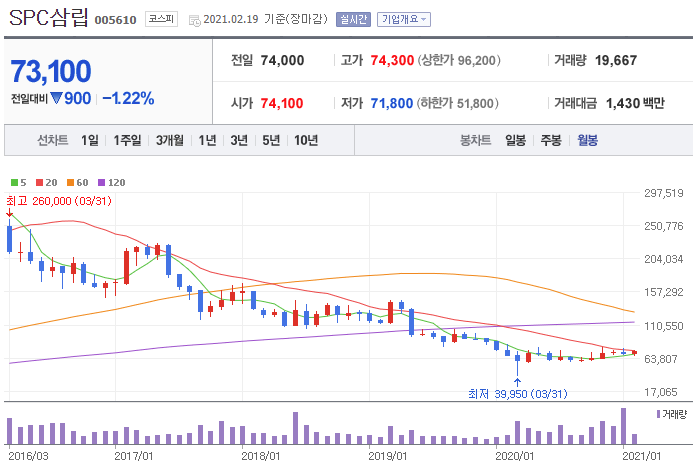Show the 10년 line chart
The height and width of the screenshot is (469, 693).
tap(306, 141)
